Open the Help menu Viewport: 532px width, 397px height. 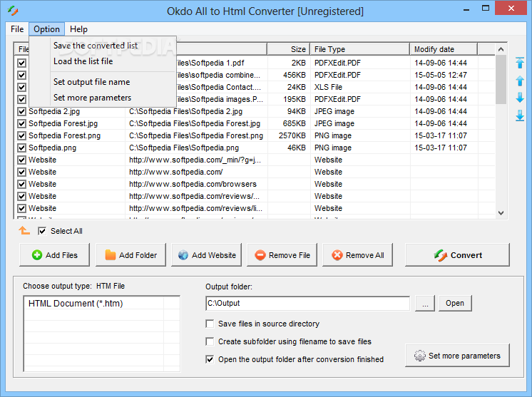click(x=78, y=29)
